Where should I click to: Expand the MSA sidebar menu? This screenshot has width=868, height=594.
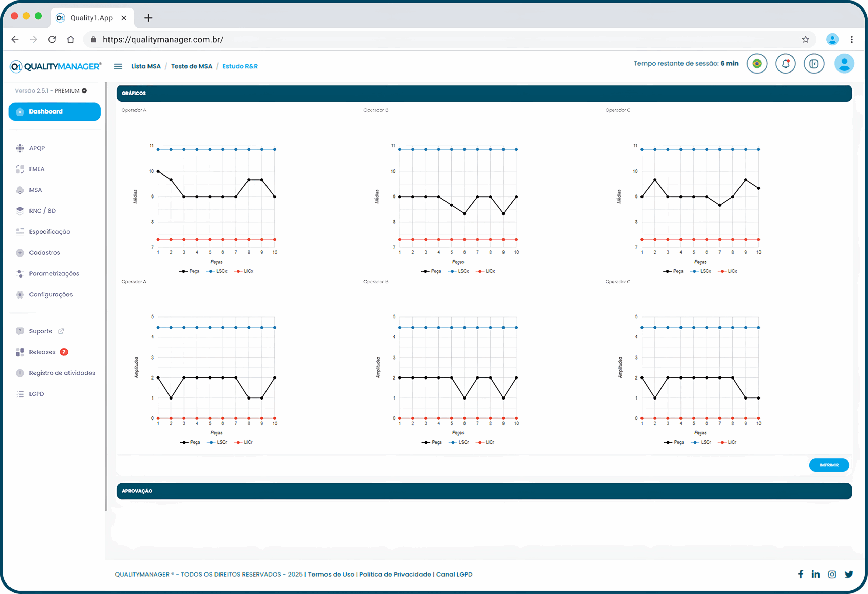[36, 190]
